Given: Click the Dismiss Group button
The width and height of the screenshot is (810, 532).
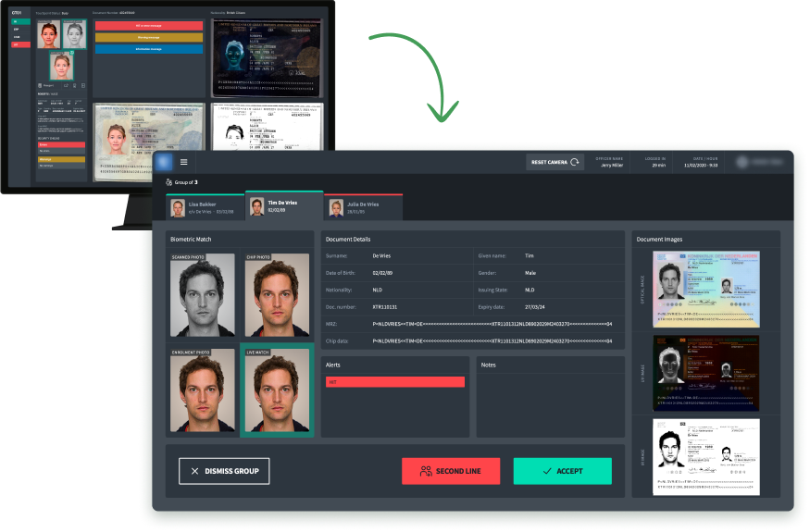Looking at the screenshot, I should [x=224, y=471].
